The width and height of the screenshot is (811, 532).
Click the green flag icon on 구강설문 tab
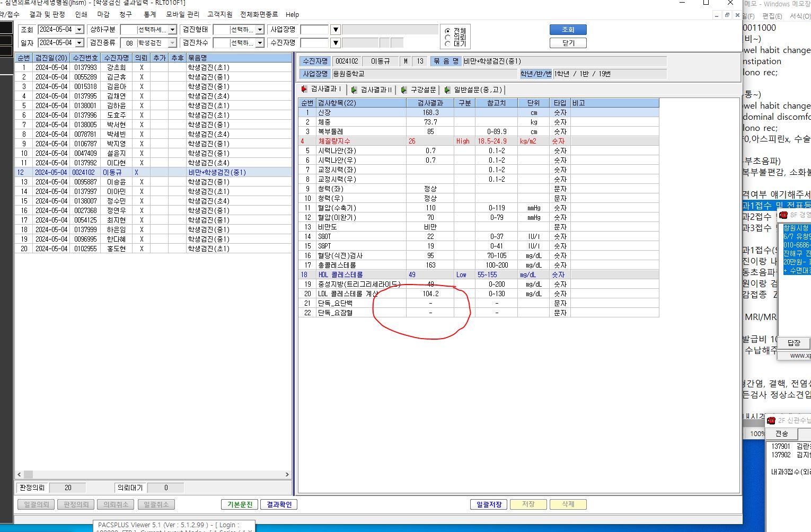pos(404,90)
